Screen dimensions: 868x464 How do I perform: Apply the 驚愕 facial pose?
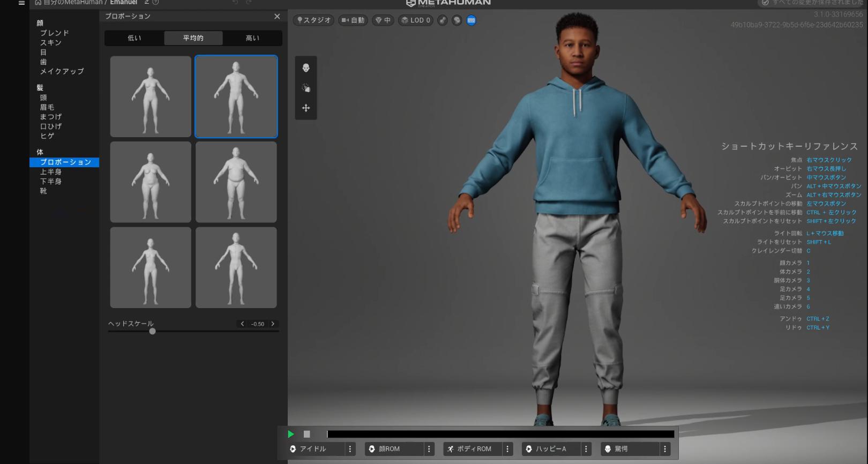click(x=630, y=449)
